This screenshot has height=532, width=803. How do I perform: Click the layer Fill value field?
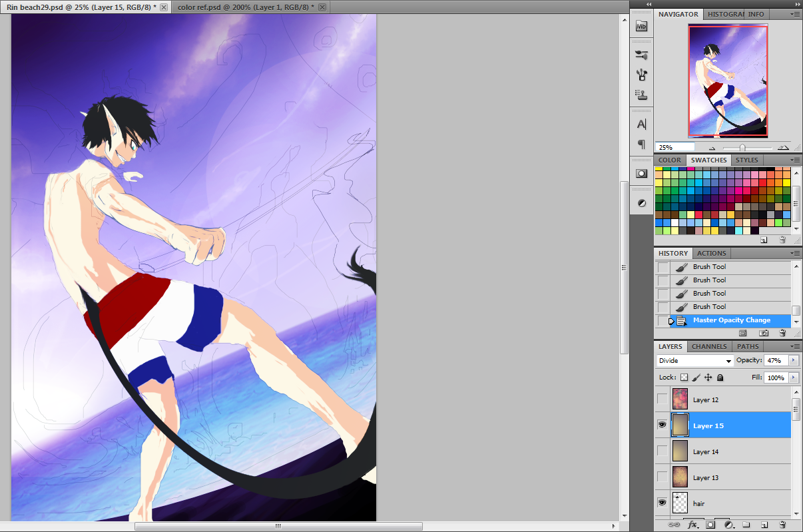click(776, 378)
